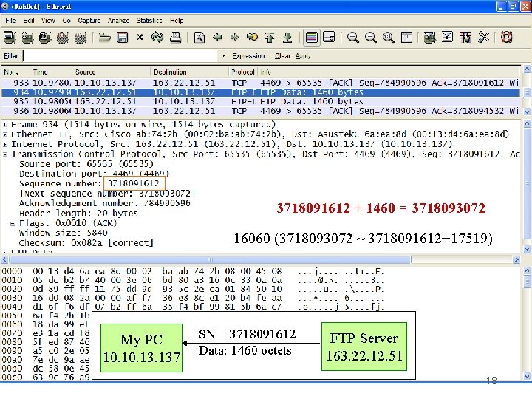Viewport: 532px width, 399px height.
Task: Open the Statistics menu
Action: click(x=149, y=21)
